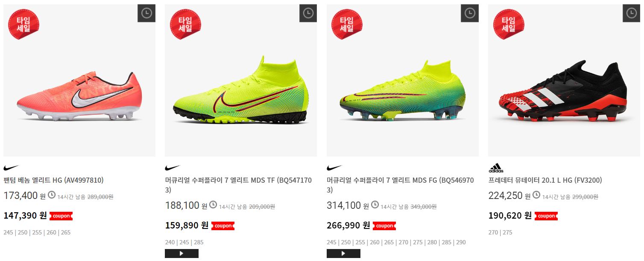Screen dimensions: 644x261
Task: Click clock icon on Superfly TF image corner
Action: pyautogui.click(x=308, y=13)
